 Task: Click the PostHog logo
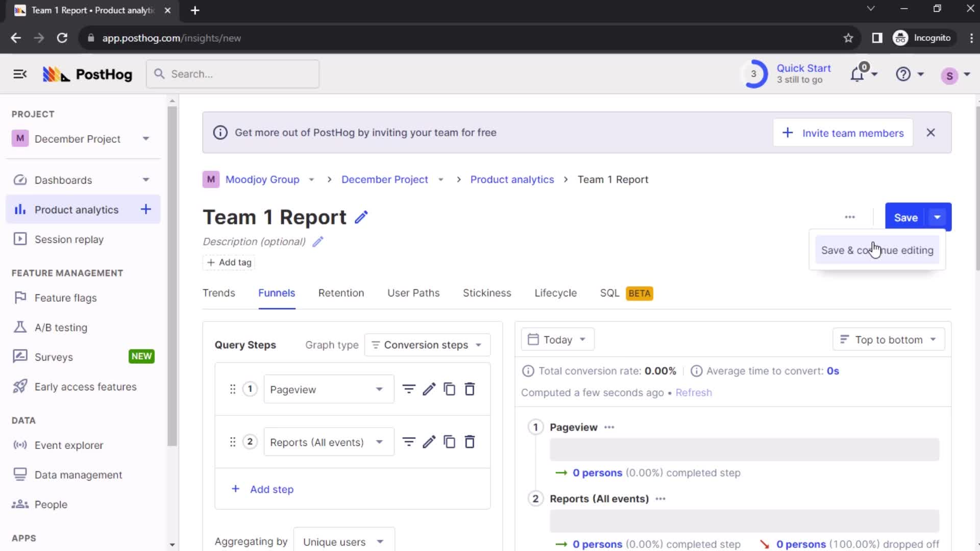click(87, 74)
